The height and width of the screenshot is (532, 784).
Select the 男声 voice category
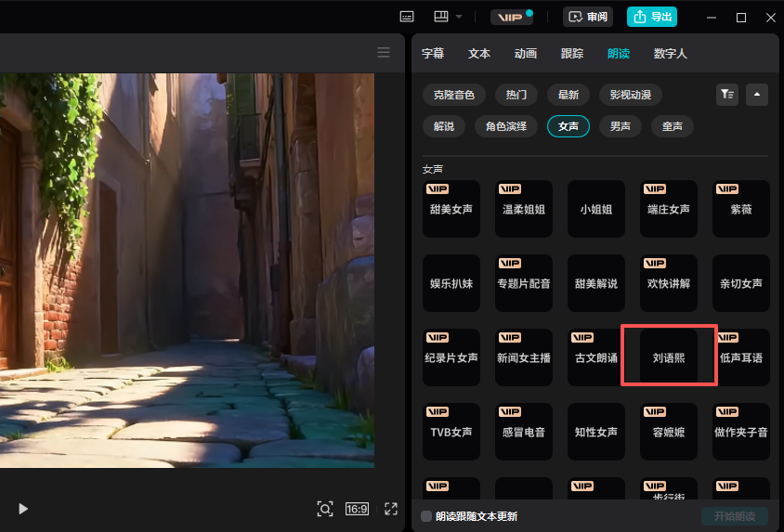[620, 126]
